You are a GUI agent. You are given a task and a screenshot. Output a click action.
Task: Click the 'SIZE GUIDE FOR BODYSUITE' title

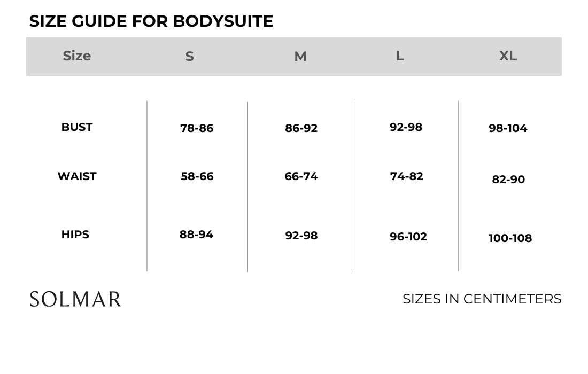[x=151, y=21]
